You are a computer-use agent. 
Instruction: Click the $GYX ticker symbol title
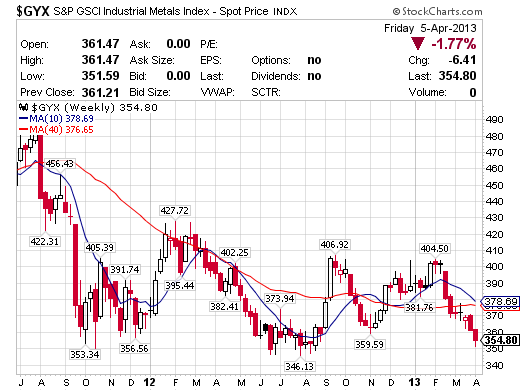pos(33,11)
